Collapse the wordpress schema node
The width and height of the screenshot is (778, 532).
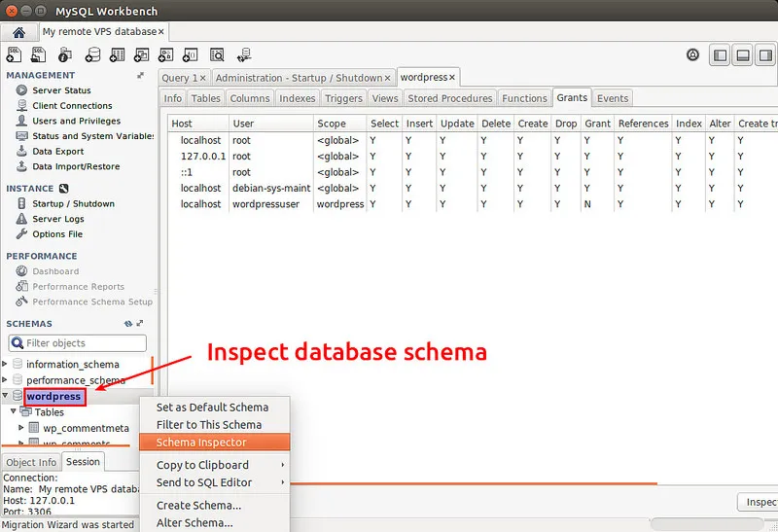[6, 396]
